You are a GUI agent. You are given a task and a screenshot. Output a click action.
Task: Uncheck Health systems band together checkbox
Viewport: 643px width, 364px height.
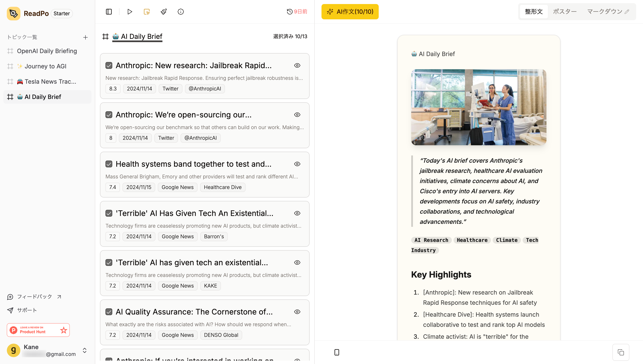click(109, 164)
